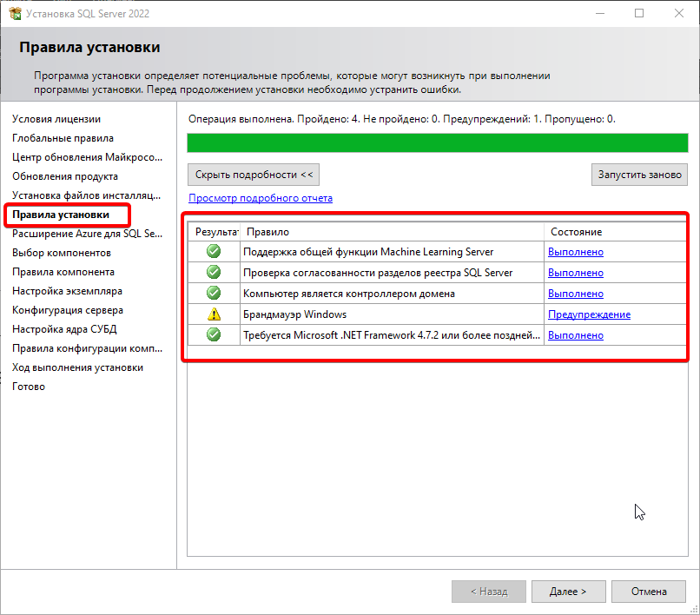
Task: Select Ход выполнения установки step
Action: (77, 367)
